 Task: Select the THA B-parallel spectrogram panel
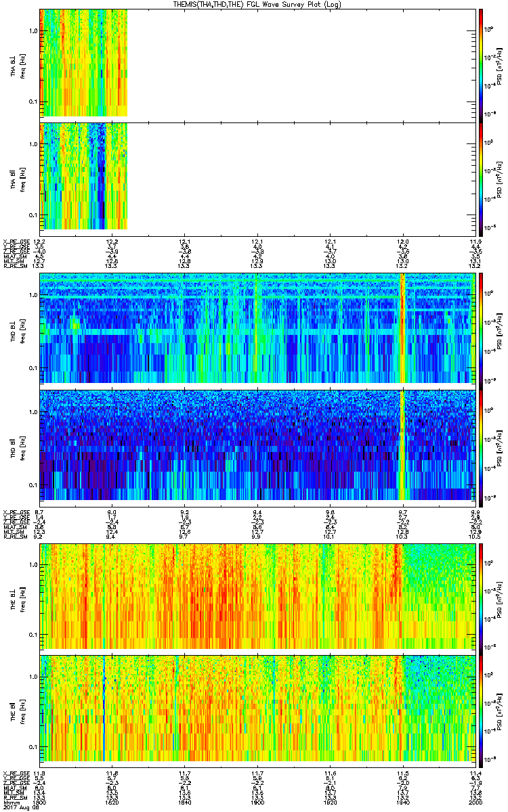pyautogui.click(x=257, y=179)
